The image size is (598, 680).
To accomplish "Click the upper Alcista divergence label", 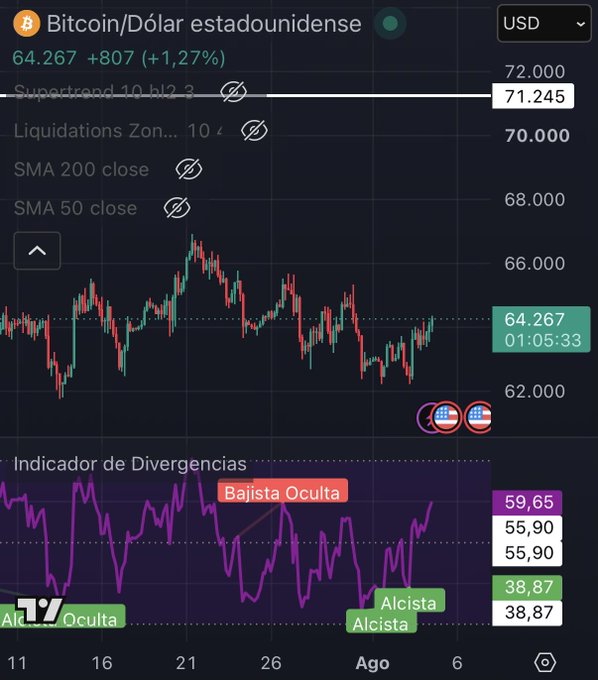I will (x=409, y=602).
